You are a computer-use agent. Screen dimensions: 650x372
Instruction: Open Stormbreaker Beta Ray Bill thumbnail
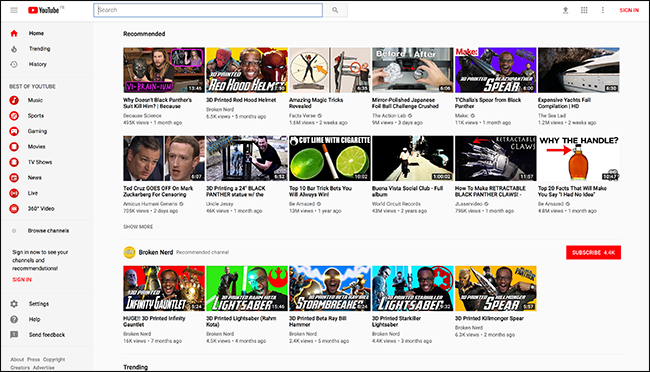point(330,288)
